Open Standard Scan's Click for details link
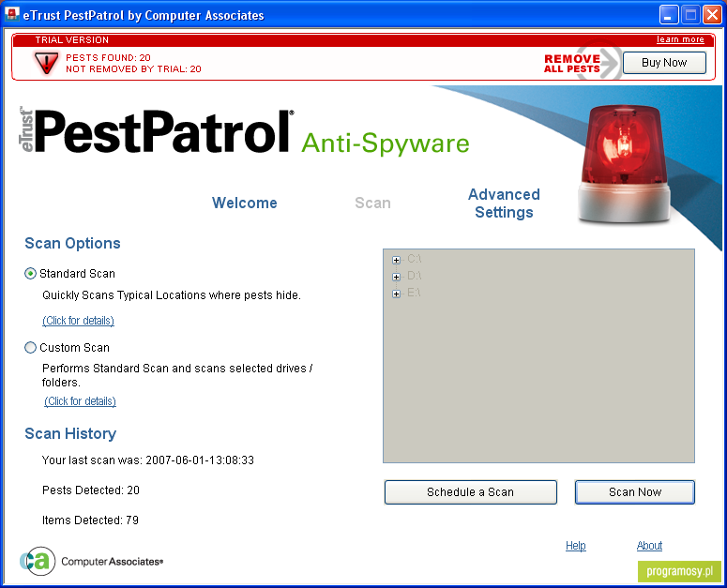 (79, 321)
